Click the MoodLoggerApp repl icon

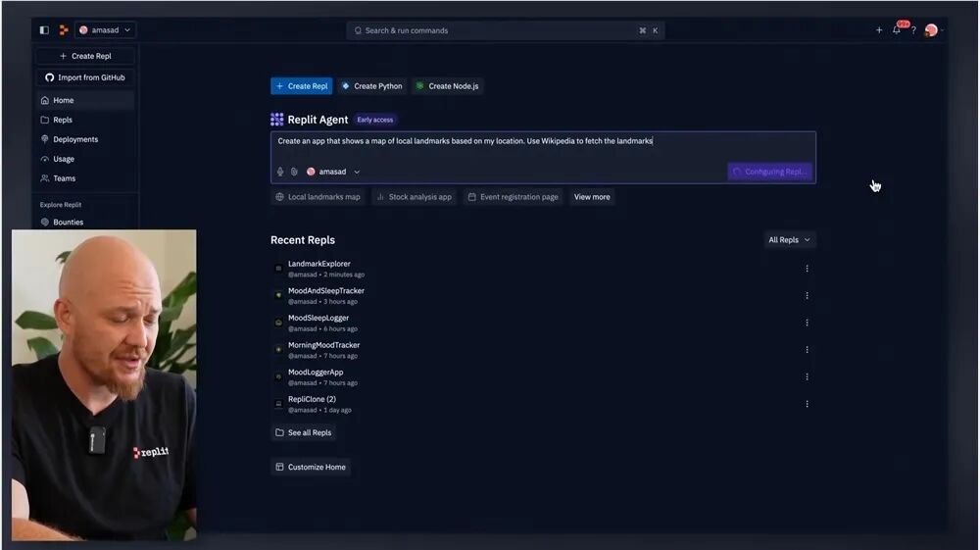(x=278, y=376)
